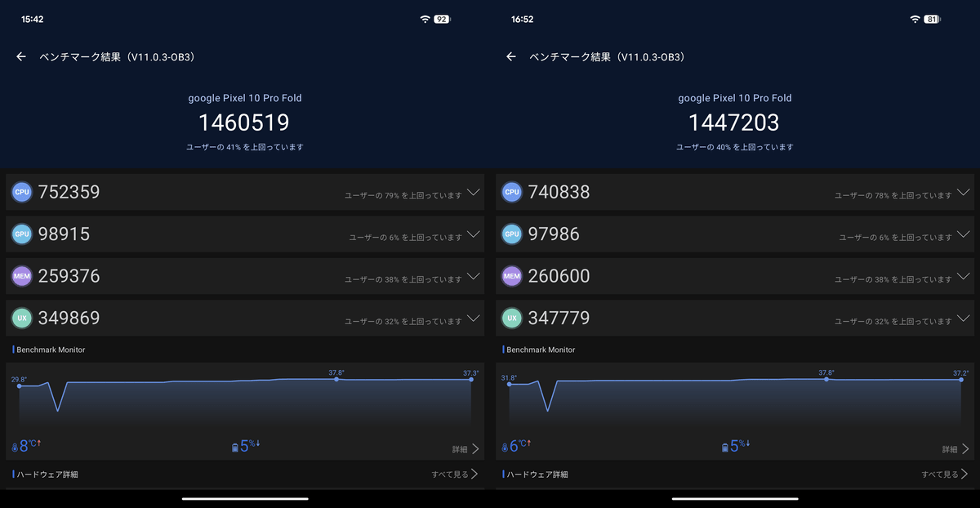The image size is (980, 508).
Task: Tap the GPU icon beside 97986
Action: click(x=512, y=234)
